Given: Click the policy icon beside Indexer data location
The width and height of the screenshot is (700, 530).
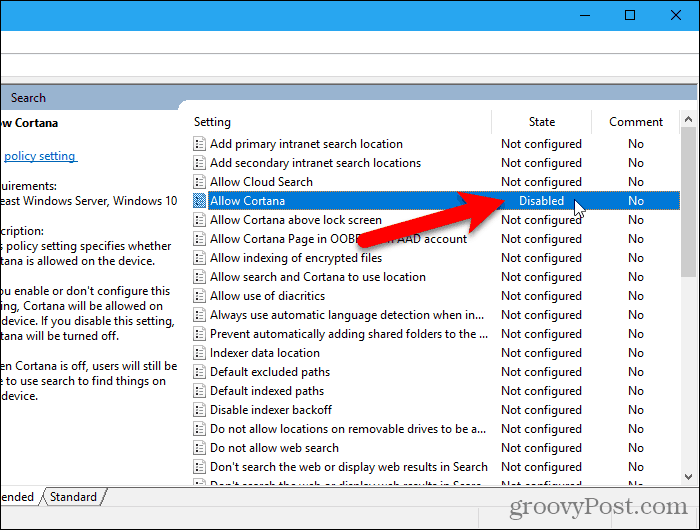Looking at the screenshot, I should (x=199, y=353).
